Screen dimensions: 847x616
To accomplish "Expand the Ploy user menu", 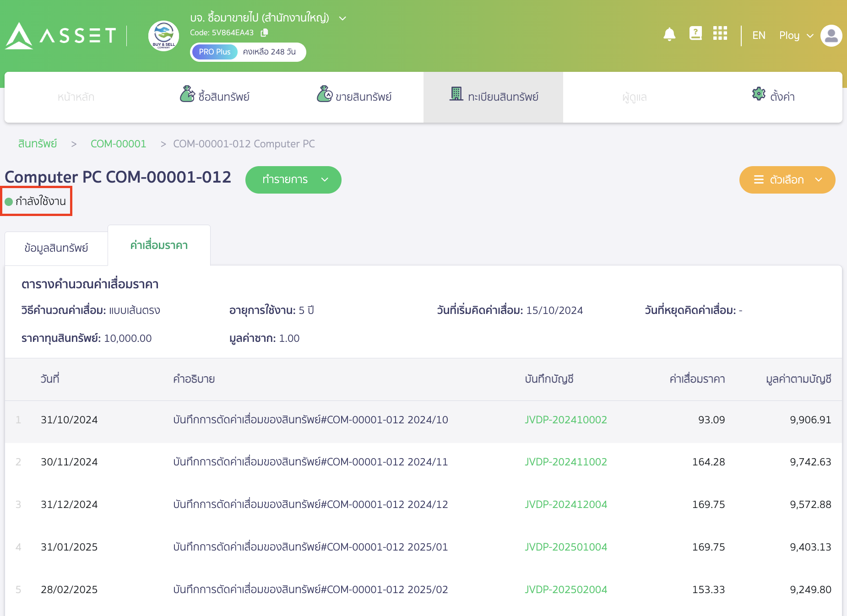I will tap(796, 36).
